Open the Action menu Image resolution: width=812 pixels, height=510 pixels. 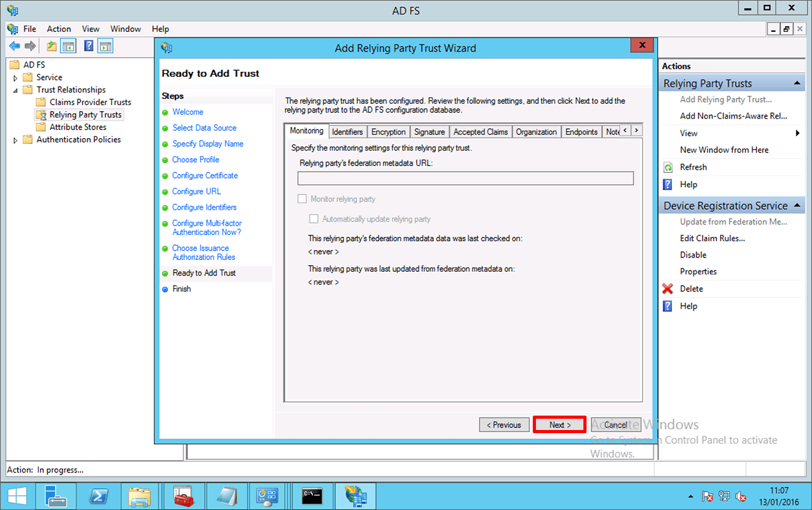[59, 29]
